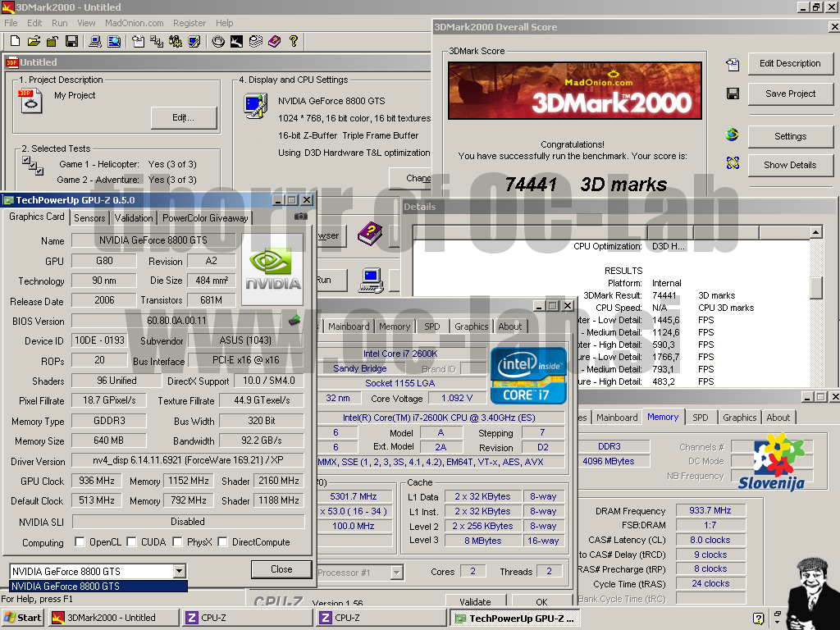Open the Processor #1 dropdown in CPU-Z

(396, 573)
